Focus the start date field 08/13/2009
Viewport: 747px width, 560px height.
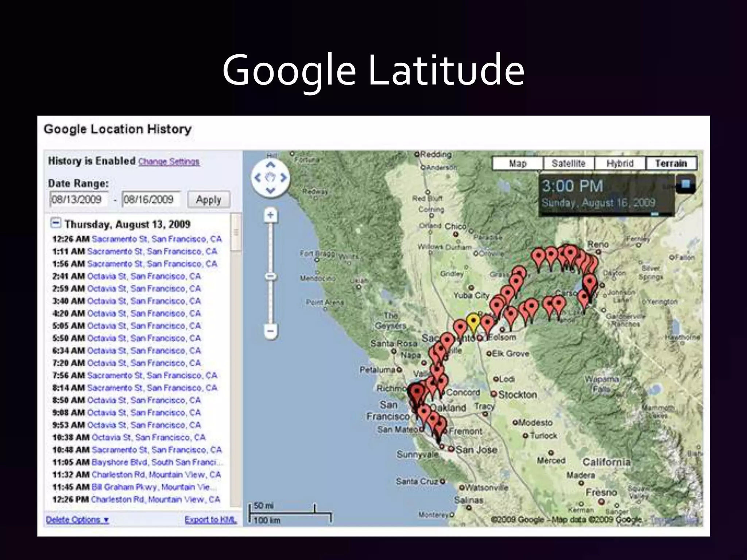click(79, 199)
